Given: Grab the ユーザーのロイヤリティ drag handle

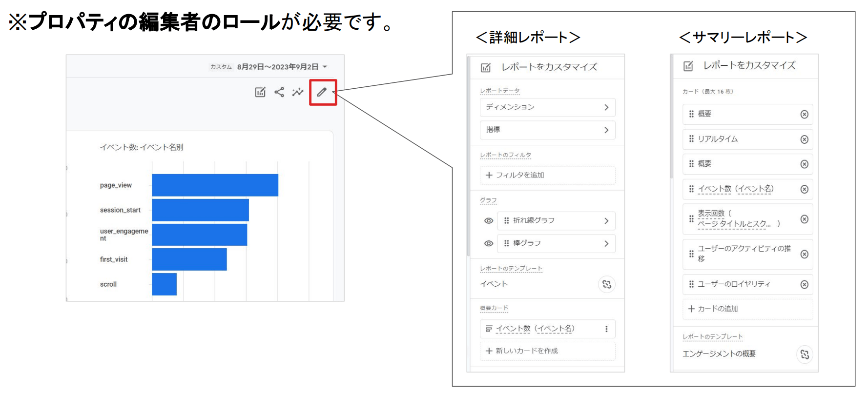Looking at the screenshot, I should [691, 284].
